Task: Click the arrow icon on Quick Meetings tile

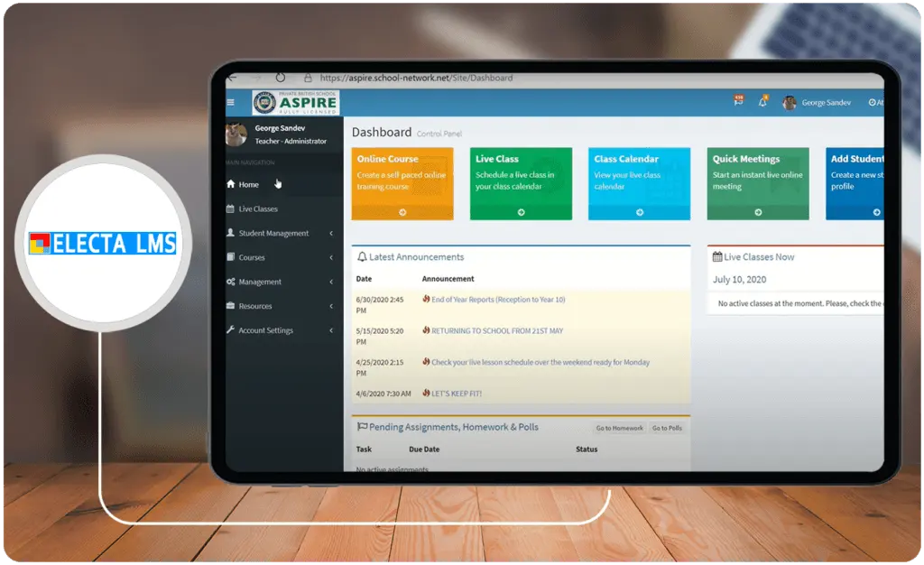Action: [758, 212]
